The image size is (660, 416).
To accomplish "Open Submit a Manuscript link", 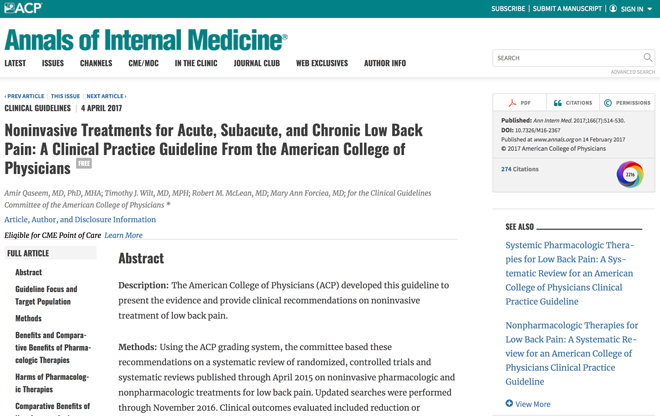I will pos(567,8).
